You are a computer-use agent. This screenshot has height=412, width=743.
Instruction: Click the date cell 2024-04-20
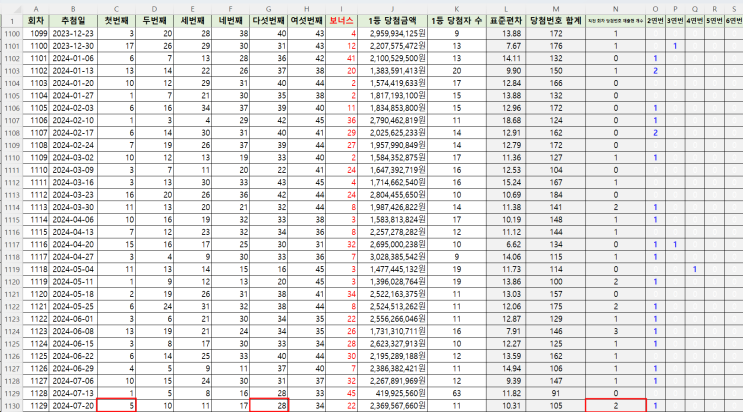pyautogui.click(x=73, y=245)
